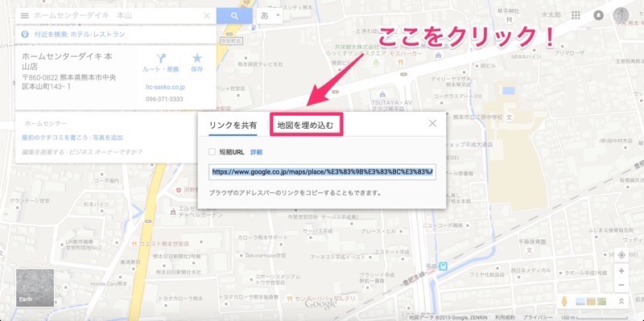Screen dimensions: 644x321
Task: Switch to 地図を埋め込む tab
Action: click(x=306, y=126)
